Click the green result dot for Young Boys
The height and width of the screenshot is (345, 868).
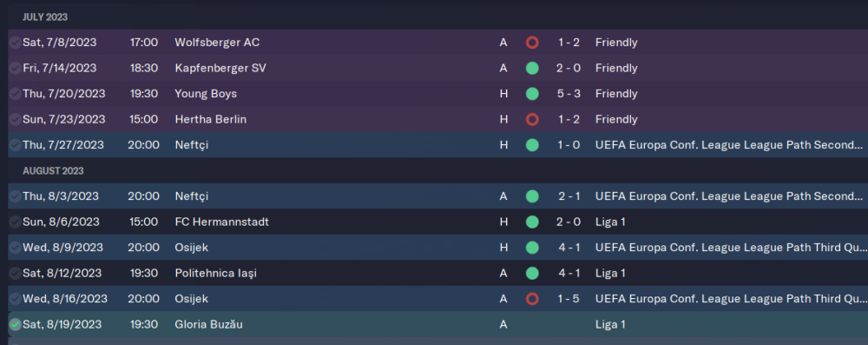(x=532, y=94)
